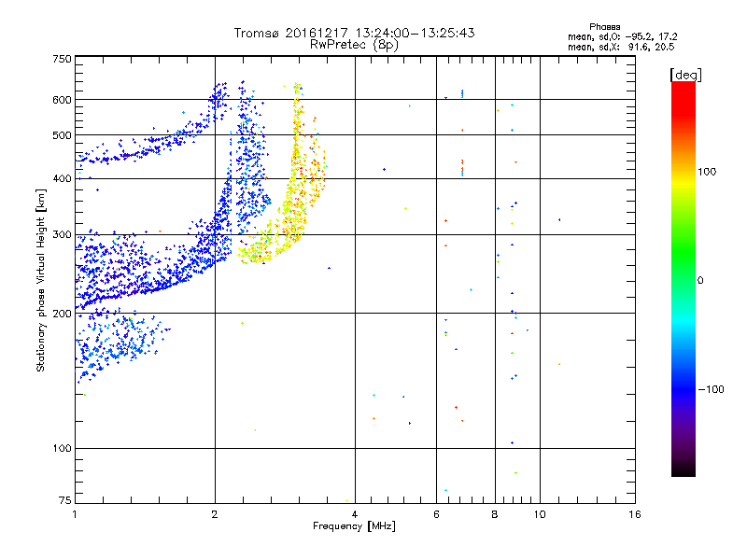Click the x-axis tick label '16'
This screenshot has width=747, height=560.
pos(635,514)
